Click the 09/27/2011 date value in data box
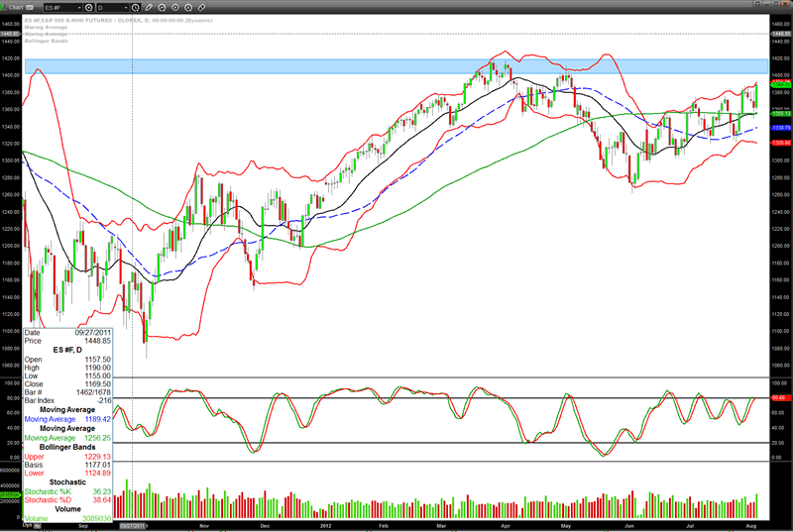This screenshot has height=532, width=793. point(92,333)
